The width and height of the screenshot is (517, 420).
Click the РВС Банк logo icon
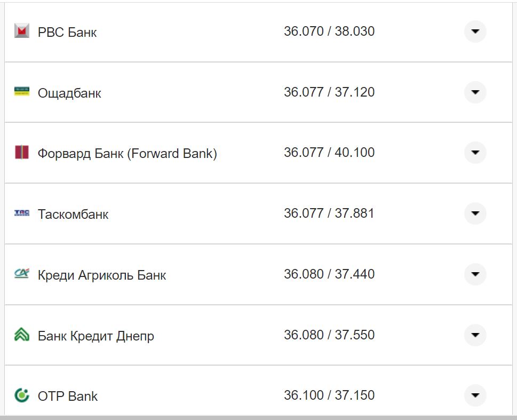21,31
